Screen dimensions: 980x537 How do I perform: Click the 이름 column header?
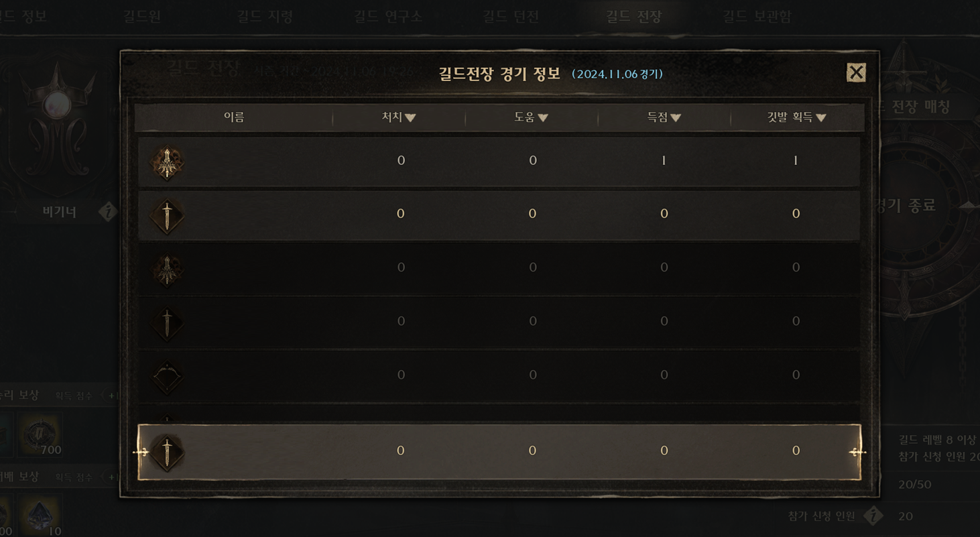pyautogui.click(x=234, y=117)
